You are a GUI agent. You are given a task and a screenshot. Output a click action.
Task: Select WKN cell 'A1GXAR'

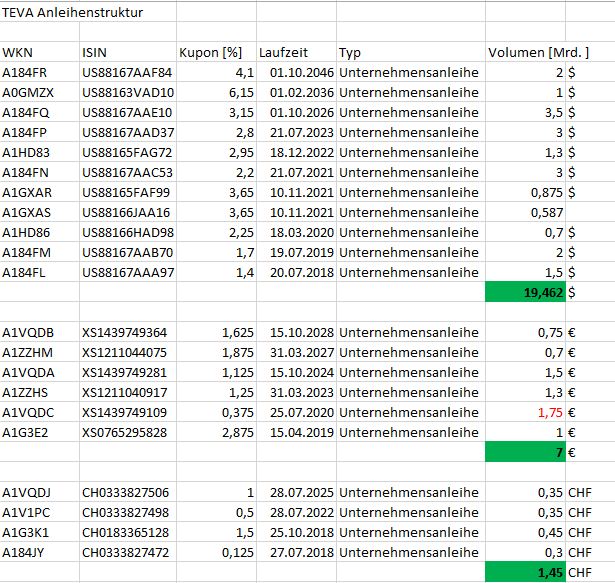(40, 192)
